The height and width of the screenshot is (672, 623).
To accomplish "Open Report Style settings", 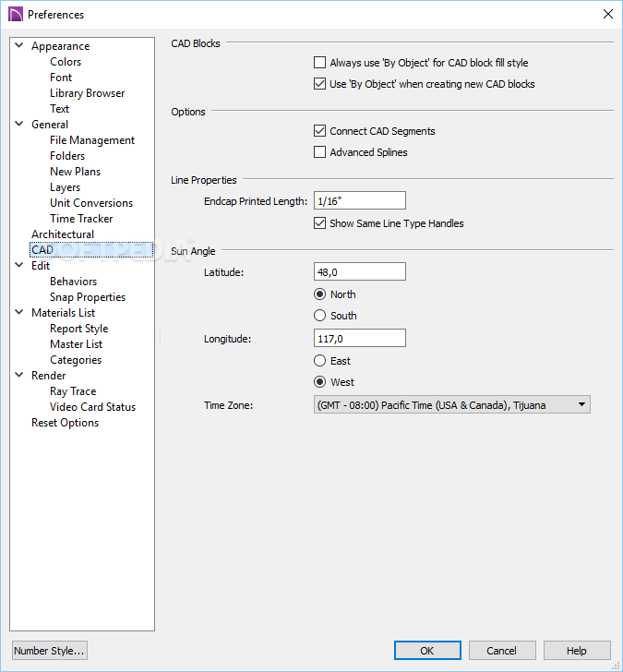I will coord(78,329).
